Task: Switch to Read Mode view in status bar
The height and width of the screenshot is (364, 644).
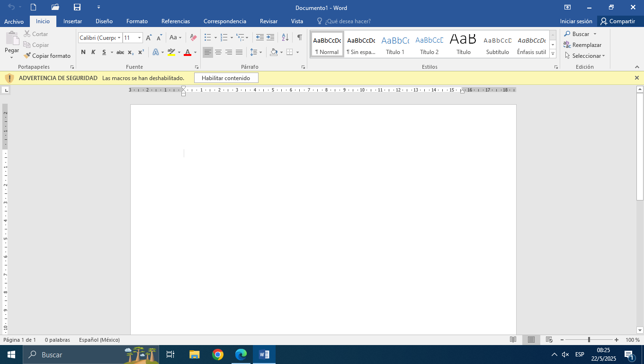Action: pyautogui.click(x=513, y=340)
